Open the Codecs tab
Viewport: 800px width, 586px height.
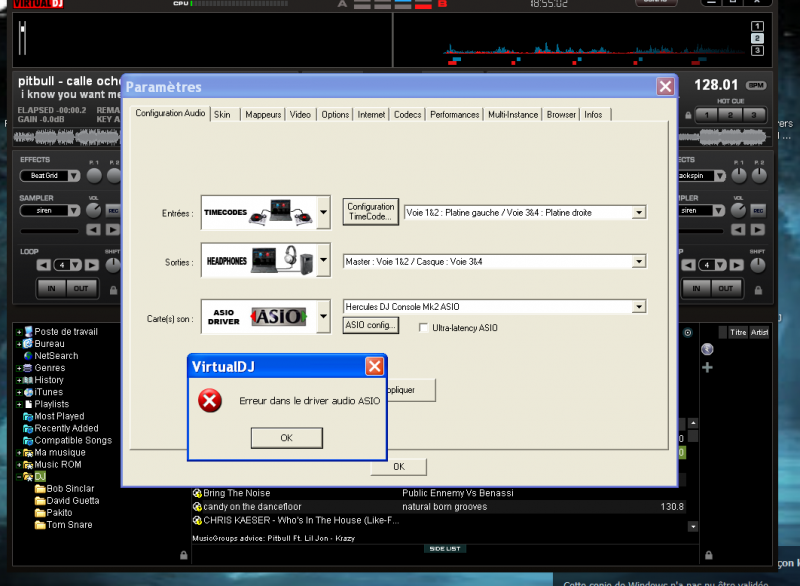(407, 115)
